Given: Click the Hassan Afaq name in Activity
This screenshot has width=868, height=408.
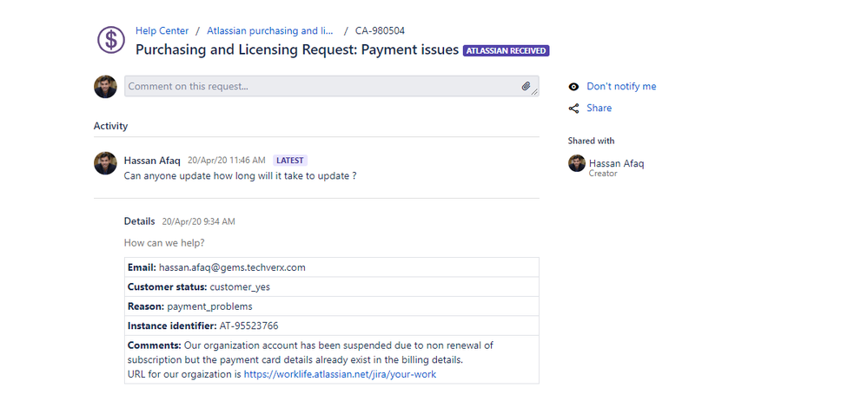Looking at the screenshot, I should coord(152,161).
